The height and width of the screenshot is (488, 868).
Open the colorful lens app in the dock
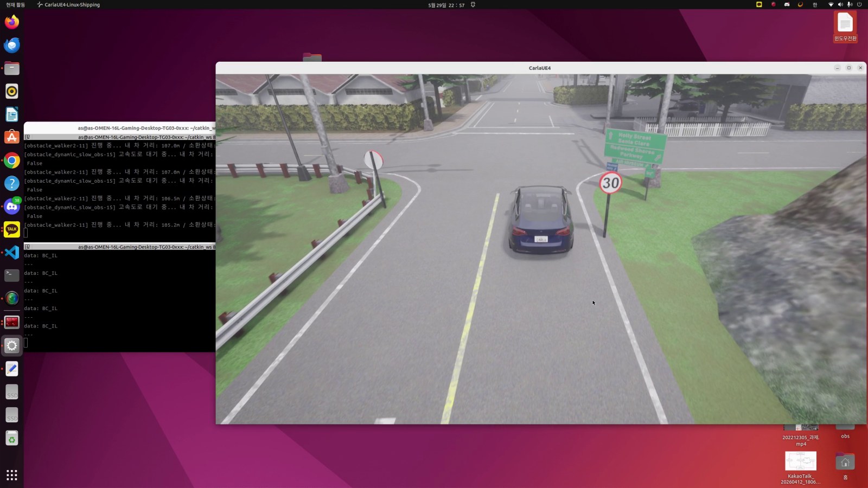coord(12,299)
